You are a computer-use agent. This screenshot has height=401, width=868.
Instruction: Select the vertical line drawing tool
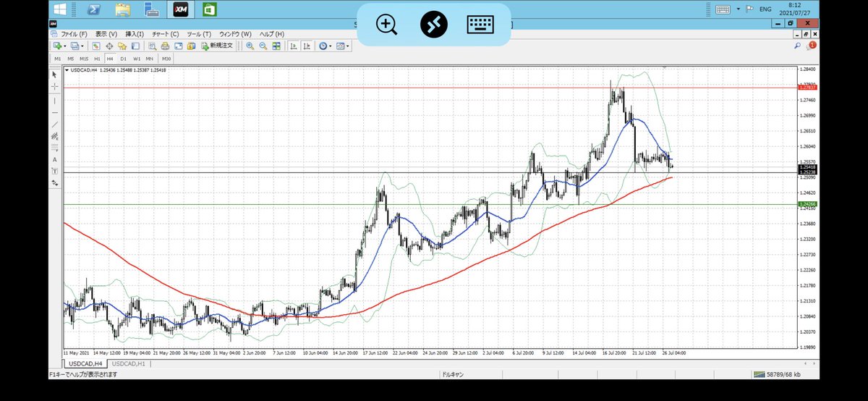54,101
